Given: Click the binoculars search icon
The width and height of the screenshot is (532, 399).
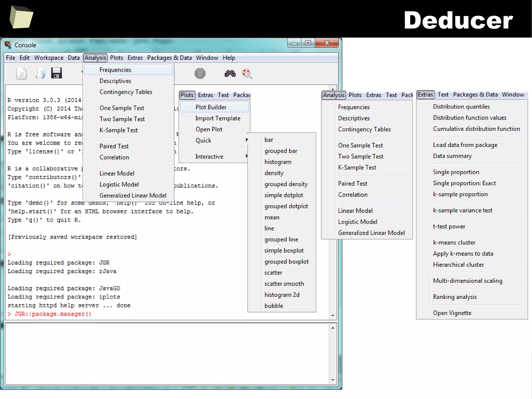Looking at the screenshot, I should click(230, 74).
